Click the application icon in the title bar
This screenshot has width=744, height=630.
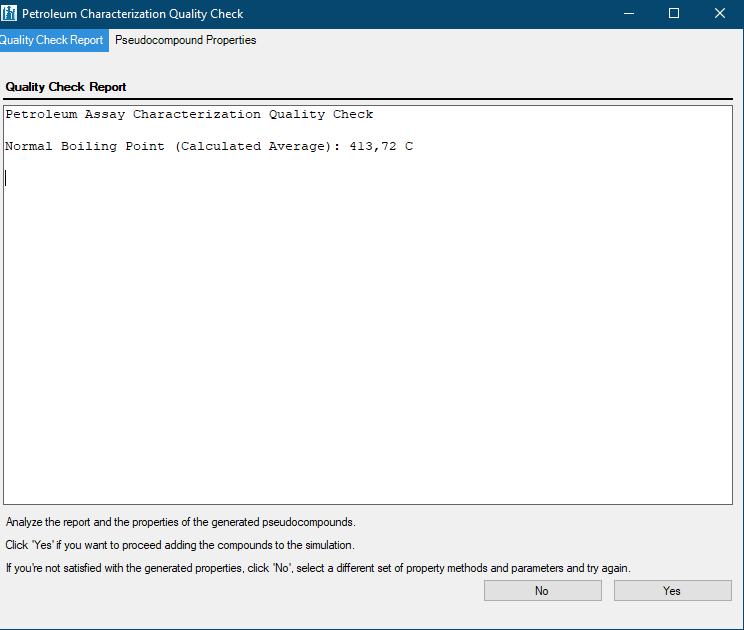(x=9, y=13)
